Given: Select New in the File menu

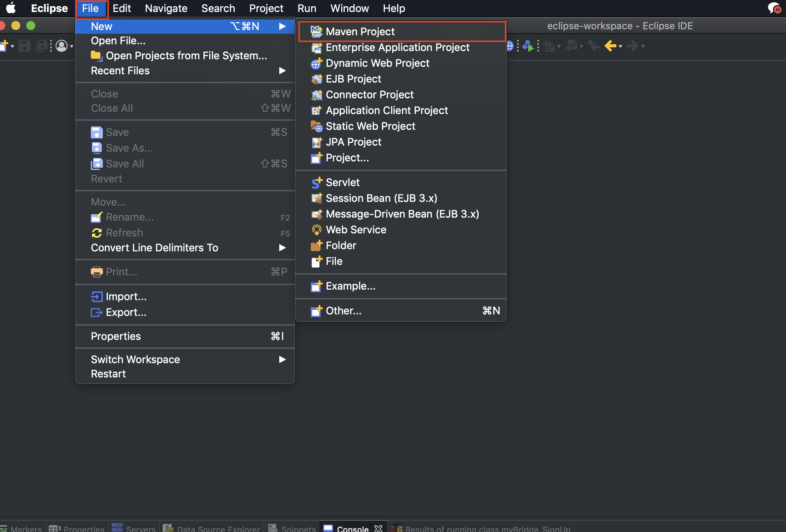Looking at the screenshot, I should (x=185, y=26).
